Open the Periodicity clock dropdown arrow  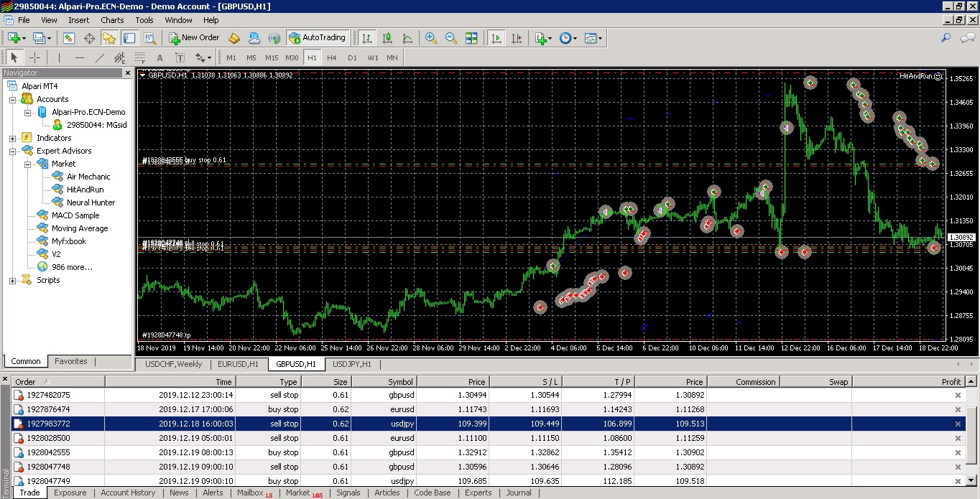click(x=575, y=38)
